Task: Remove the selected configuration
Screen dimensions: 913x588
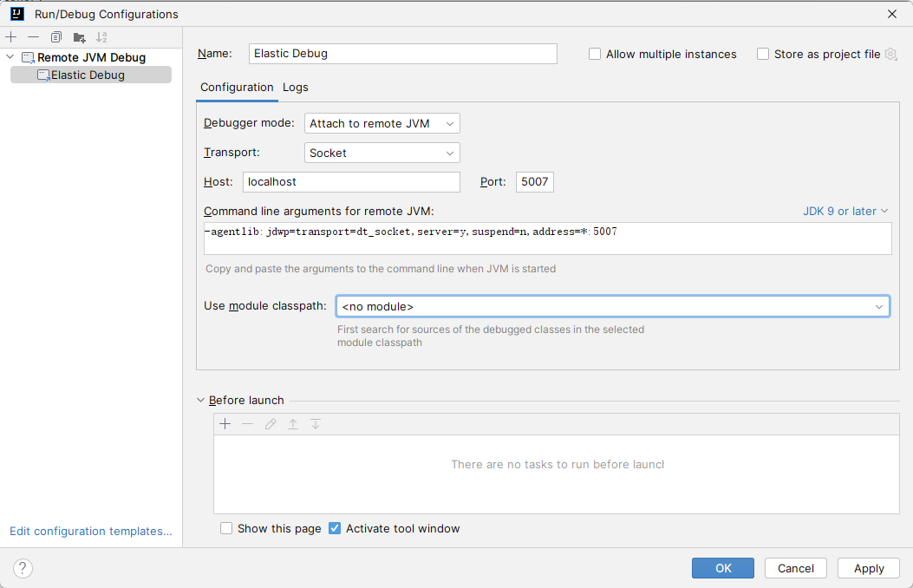Action: point(33,37)
